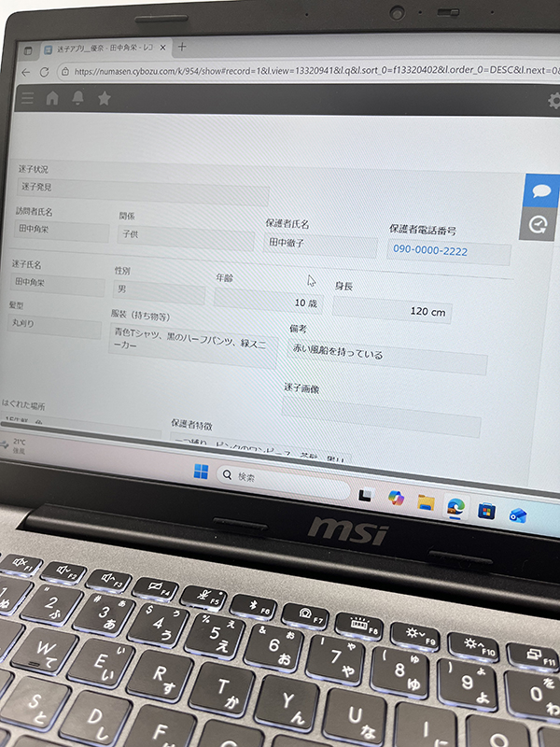Click the browser back arrow
The height and width of the screenshot is (747, 560).
[x=26, y=71]
